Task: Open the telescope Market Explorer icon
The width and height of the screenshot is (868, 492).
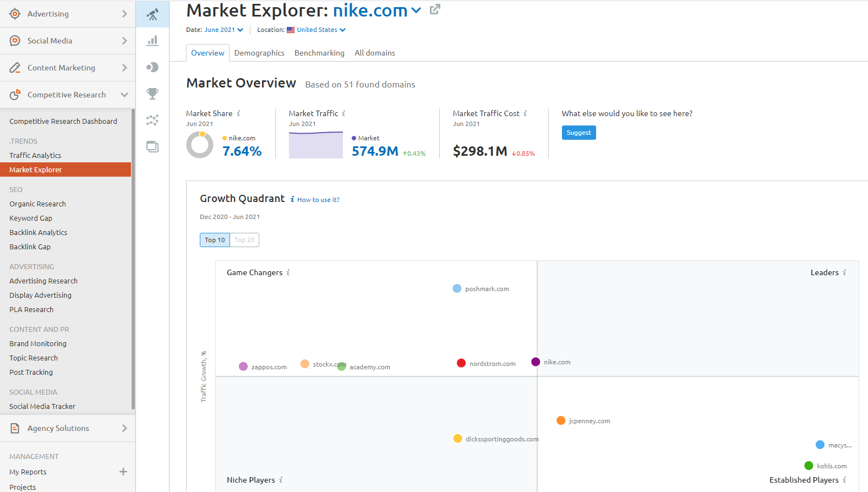Action: tap(152, 14)
